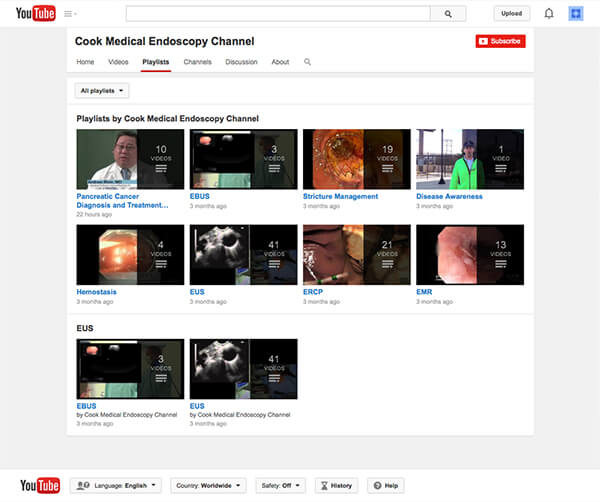Open the account avatar icon

576,14
